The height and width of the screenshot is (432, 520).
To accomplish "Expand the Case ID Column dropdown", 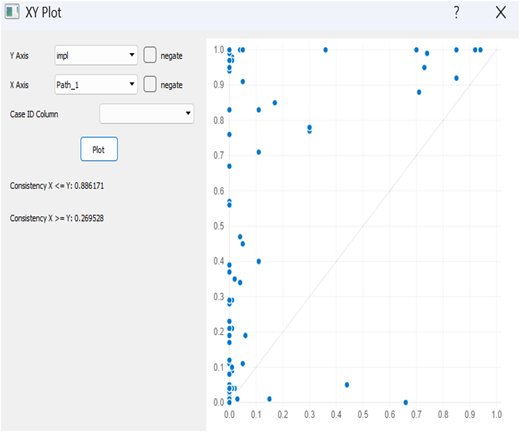I will [147, 114].
